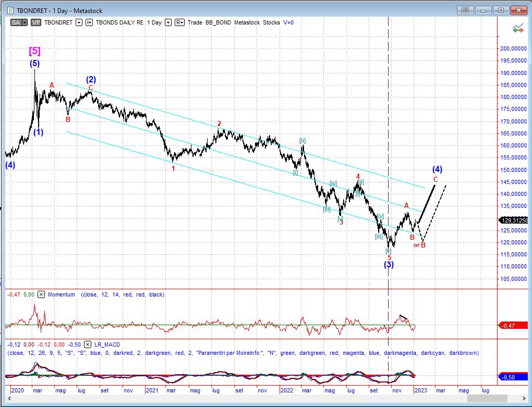Click the scroll left arrow of horizontal scrollbar
The height and width of the screenshot is (407, 532).
pos(8,398)
